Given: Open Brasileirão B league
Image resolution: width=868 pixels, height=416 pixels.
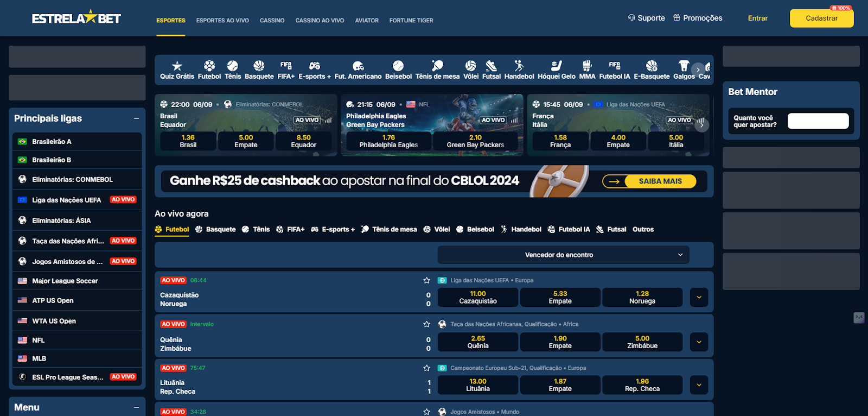Looking at the screenshot, I should (x=77, y=160).
